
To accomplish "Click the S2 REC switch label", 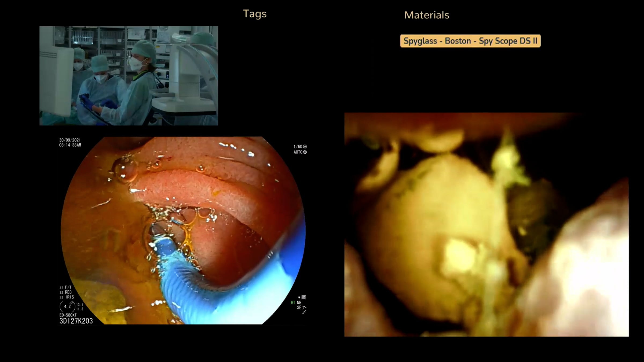I will [66, 292].
